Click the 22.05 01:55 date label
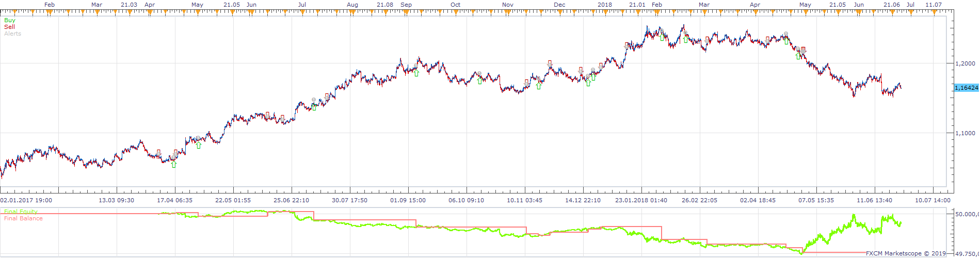980x258 pixels. [x=233, y=200]
